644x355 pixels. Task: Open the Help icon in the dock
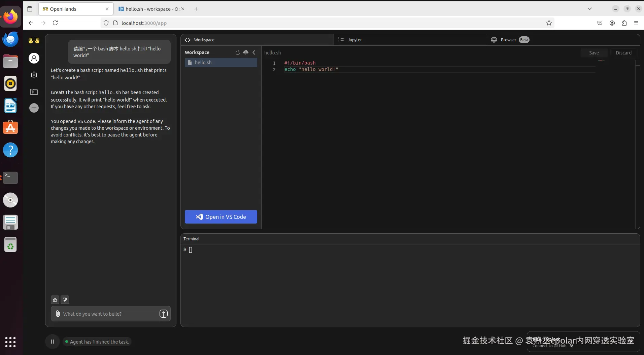(10, 150)
